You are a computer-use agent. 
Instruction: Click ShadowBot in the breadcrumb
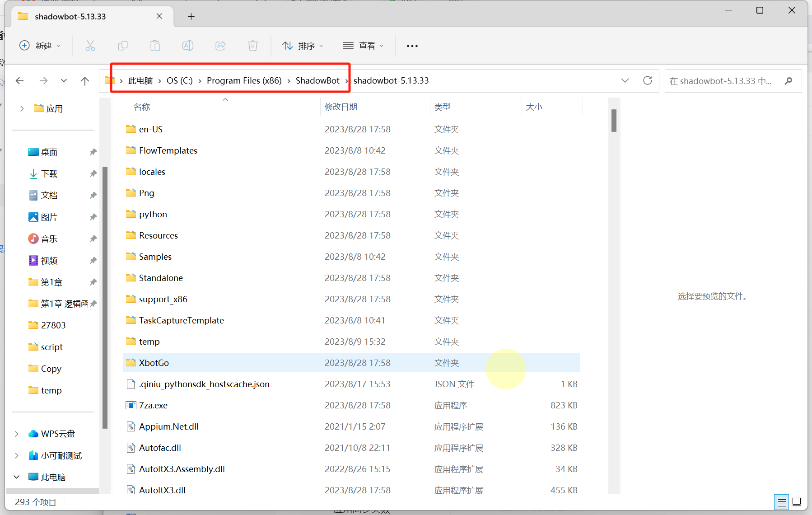(317, 80)
